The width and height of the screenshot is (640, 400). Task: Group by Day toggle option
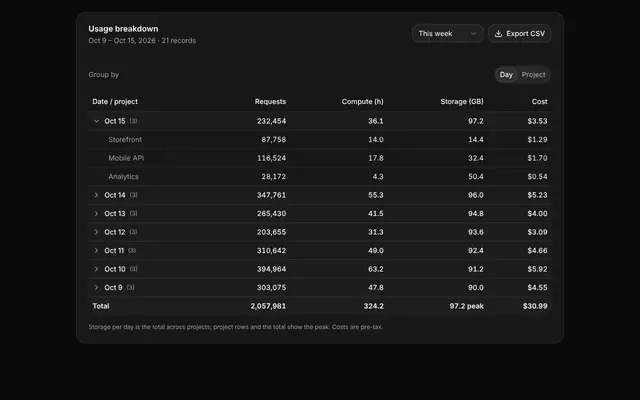506,75
